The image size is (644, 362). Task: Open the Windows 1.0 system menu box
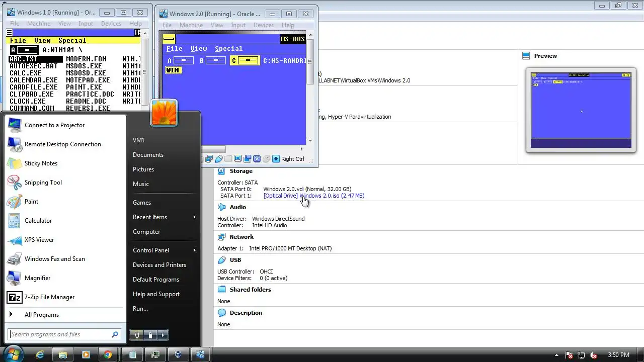click(x=9, y=33)
